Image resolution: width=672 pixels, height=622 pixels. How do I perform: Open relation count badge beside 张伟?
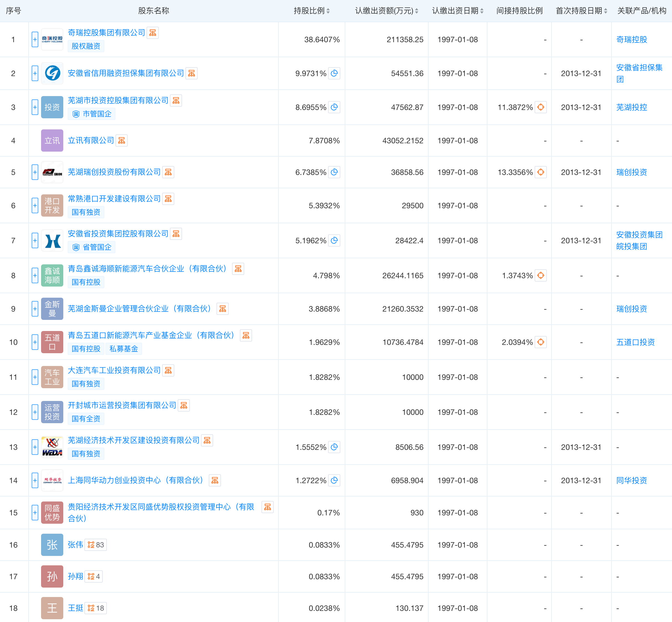(x=95, y=545)
